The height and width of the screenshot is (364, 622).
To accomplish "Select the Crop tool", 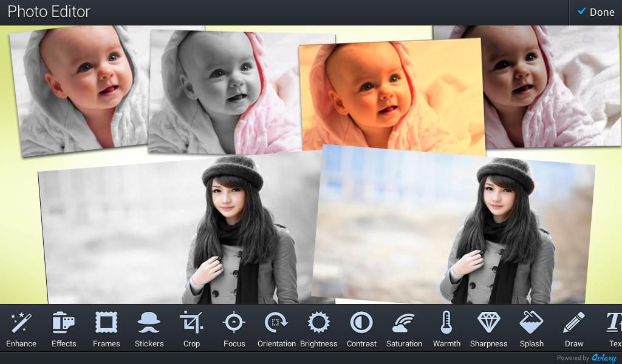I will (191, 329).
